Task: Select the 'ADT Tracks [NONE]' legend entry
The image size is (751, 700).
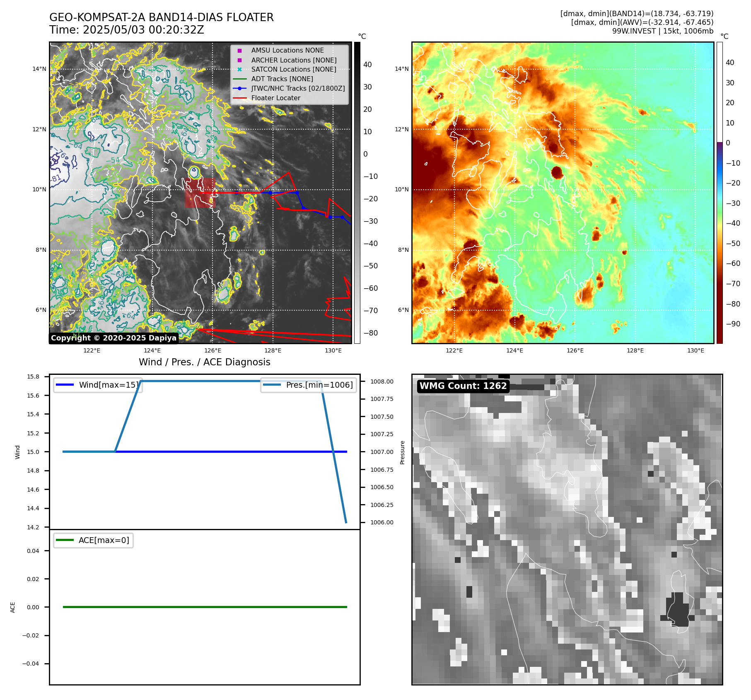Action: [x=282, y=79]
